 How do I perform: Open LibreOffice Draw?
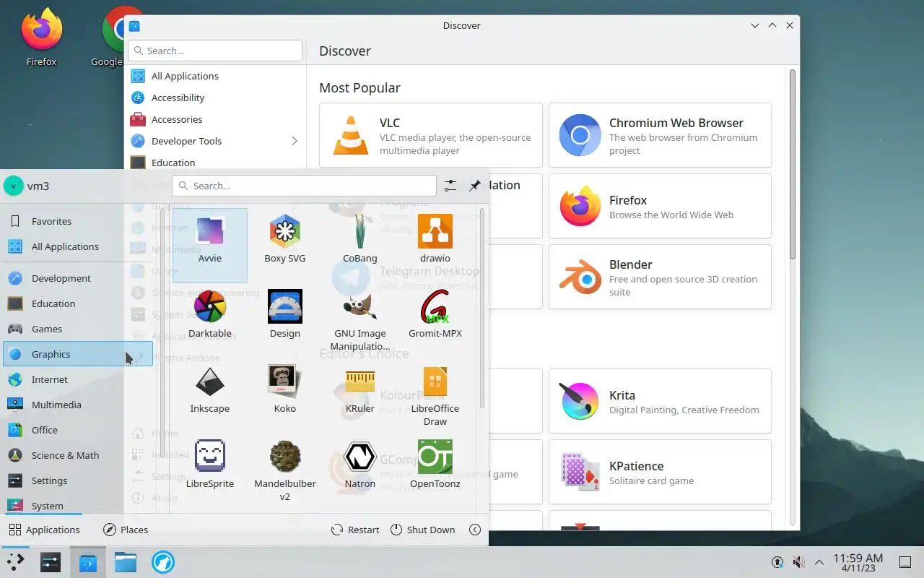435,395
